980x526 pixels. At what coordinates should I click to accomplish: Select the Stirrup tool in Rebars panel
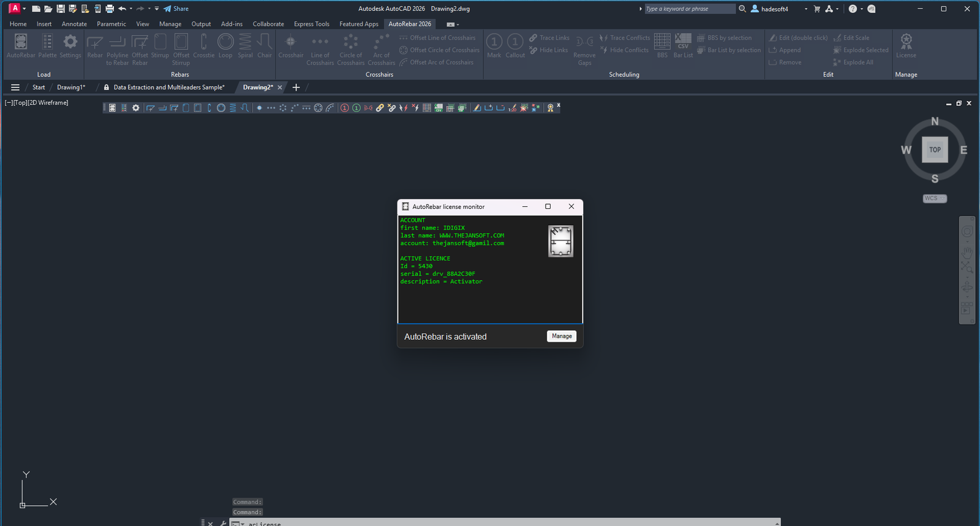(x=160, y=47)
